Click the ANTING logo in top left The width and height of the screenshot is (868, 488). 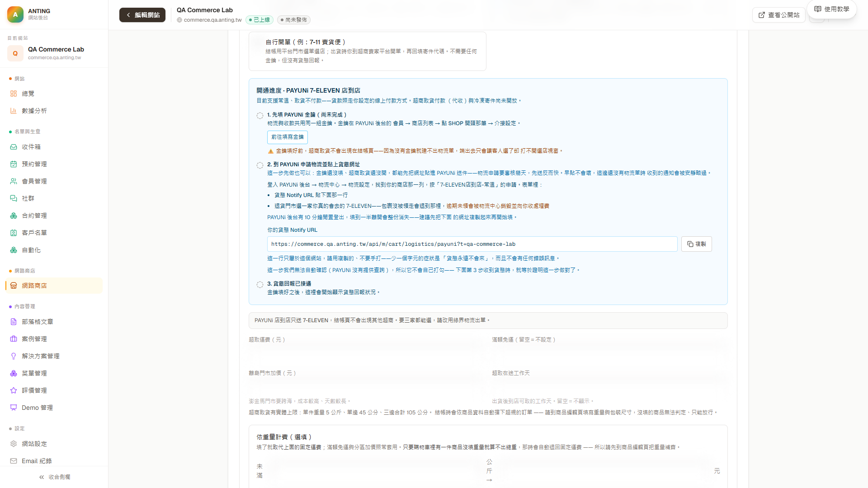(x=15, y=14)
